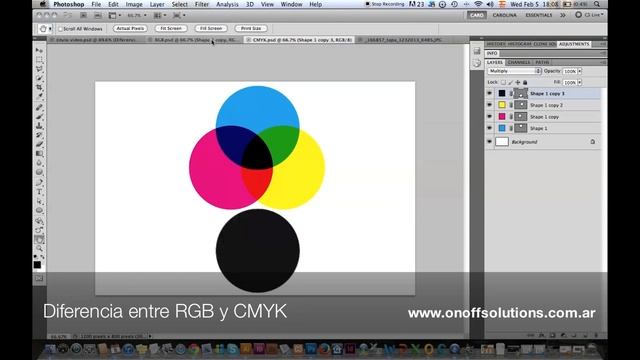The image size is (640, 360).
Task: Switch to the Channels tab
Action: pyautogui.click(x=519, y=62)
